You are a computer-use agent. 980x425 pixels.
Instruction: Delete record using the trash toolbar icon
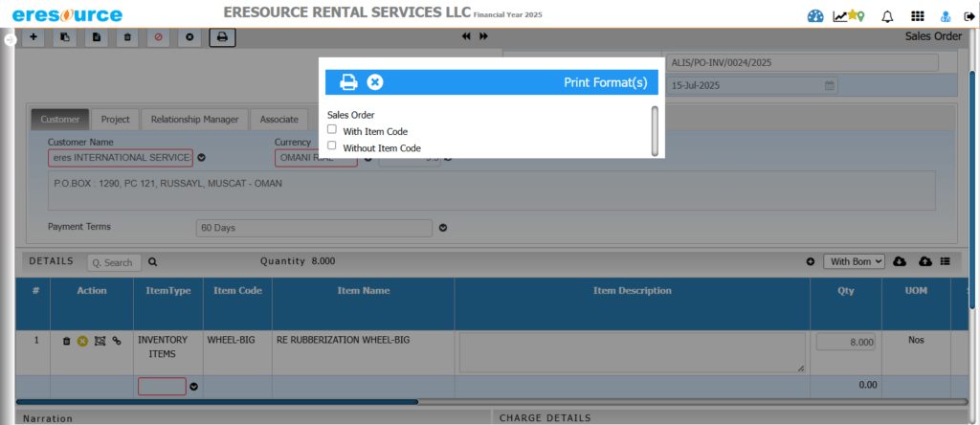[127, 37]
